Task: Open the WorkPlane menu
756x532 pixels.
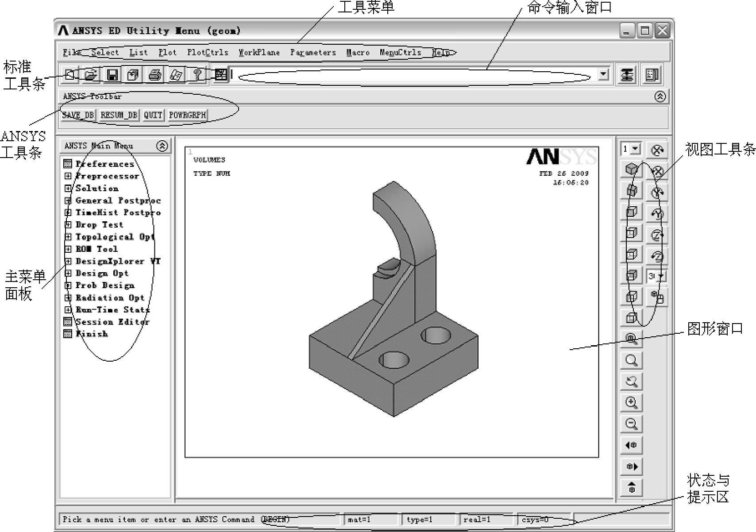Action: [x=259, y=52]
